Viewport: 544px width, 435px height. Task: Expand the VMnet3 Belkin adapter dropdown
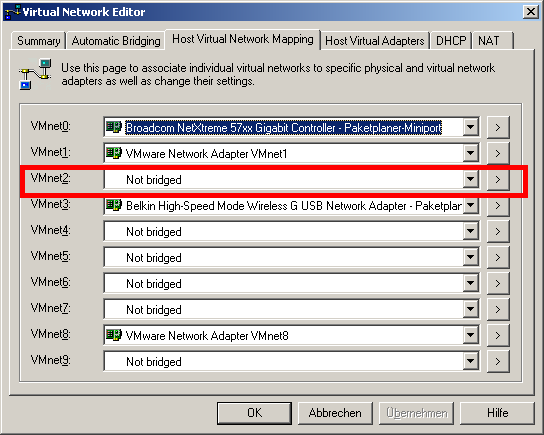tap(471, 205)
